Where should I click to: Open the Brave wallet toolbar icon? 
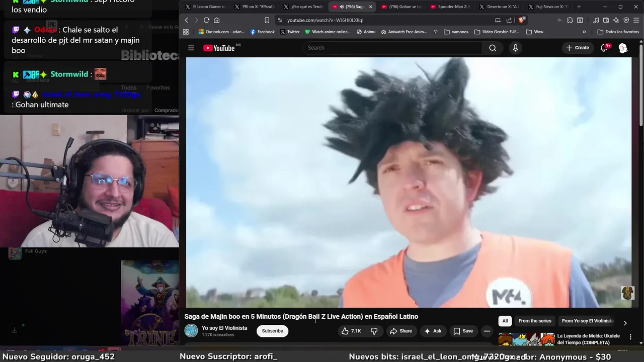pos(606,20)
